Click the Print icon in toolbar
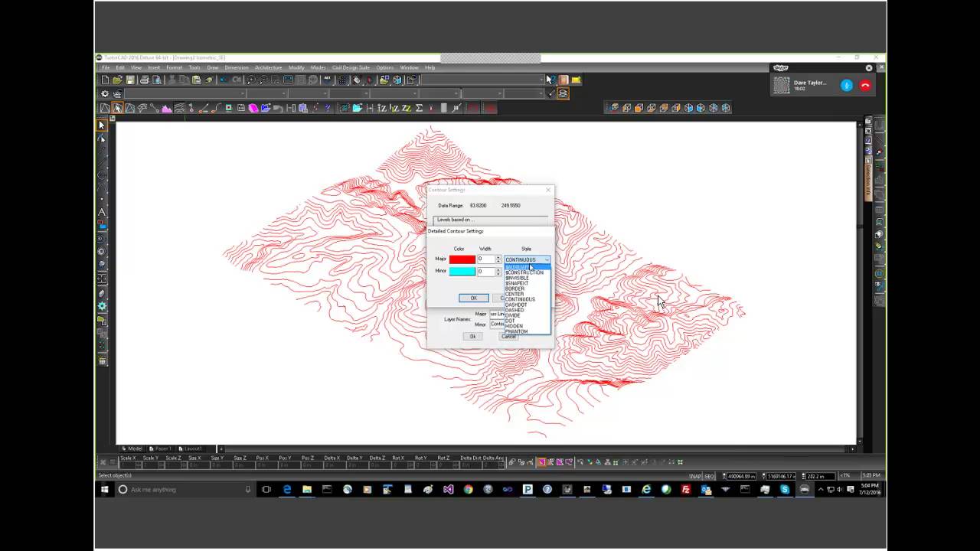The height and width of the screenshot is (551, 980). pos(144,80)
